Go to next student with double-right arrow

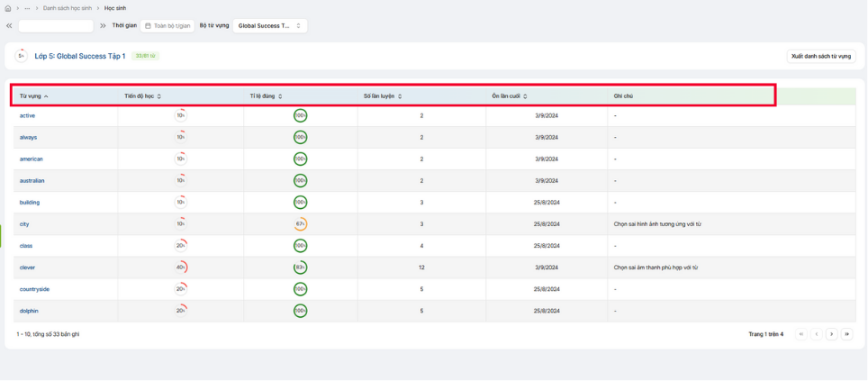coord(103,26)
